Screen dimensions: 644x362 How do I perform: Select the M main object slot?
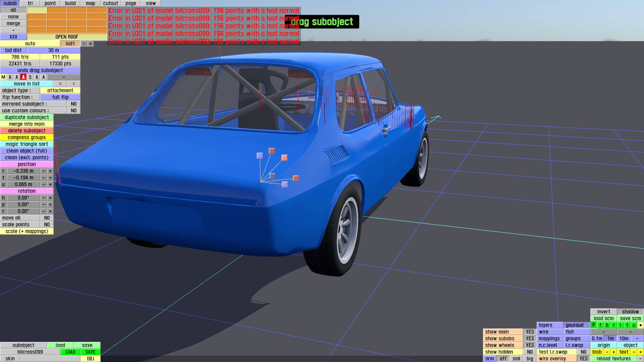click(3, 77)
